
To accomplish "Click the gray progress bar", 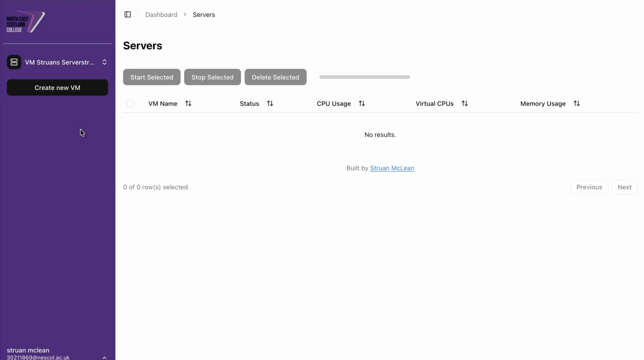I will click(364, 77).
